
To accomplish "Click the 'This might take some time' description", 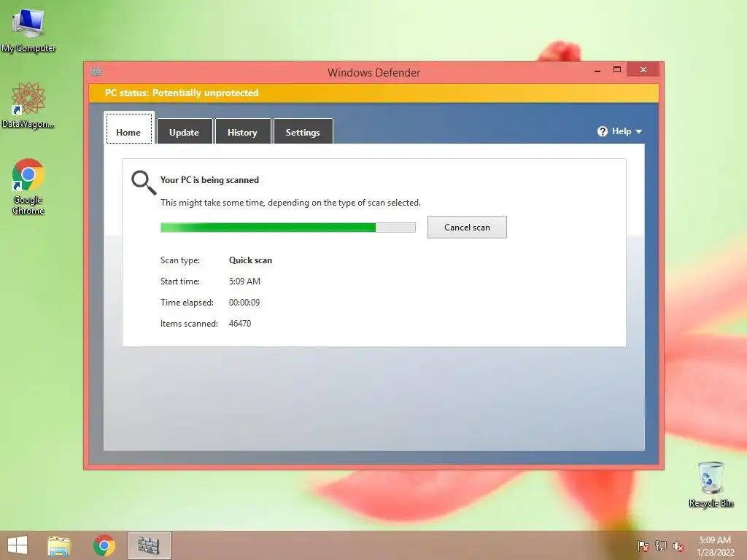I will click(x=290, y=203).
